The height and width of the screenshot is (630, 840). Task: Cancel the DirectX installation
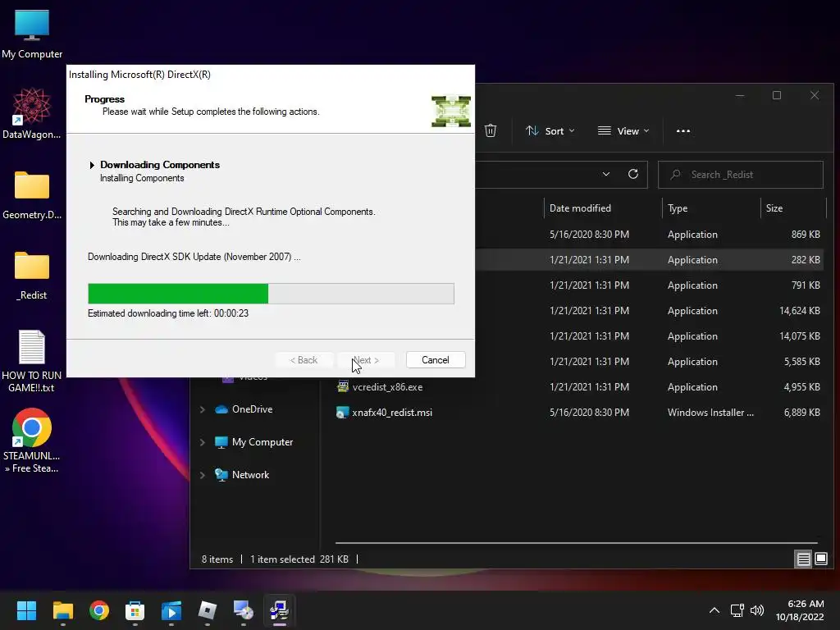click(x=436, y=360)
